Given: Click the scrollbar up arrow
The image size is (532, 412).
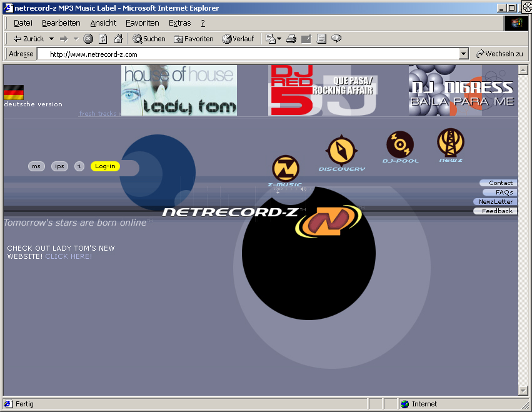Looking at the screenshot, I should coord(523,70).
